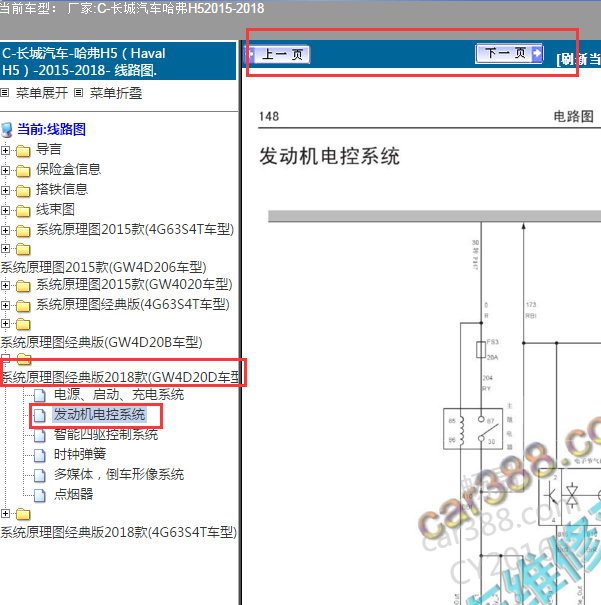Expand the 搭铁信息 folder node
Screen dimensions: 601x605
click(x=5, y=190)
